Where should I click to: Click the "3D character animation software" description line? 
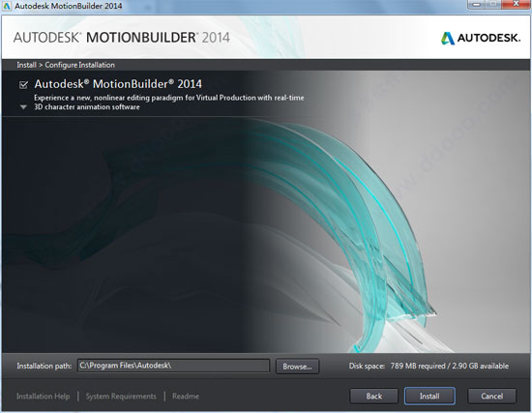coord(87,107)
